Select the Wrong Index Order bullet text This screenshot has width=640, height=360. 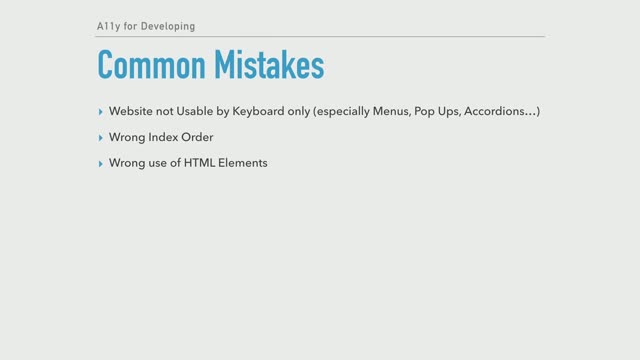(161, 137)
